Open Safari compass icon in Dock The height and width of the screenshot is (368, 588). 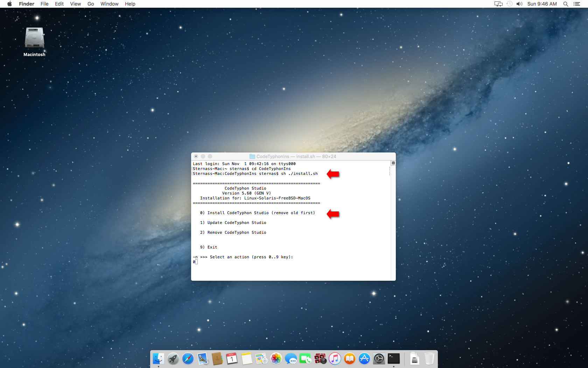(x=188, y=359)
